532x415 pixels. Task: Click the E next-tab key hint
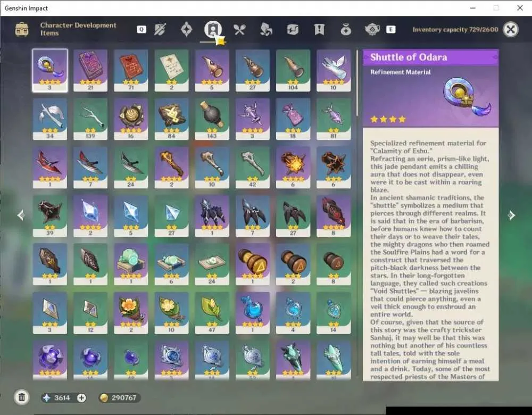390,29
